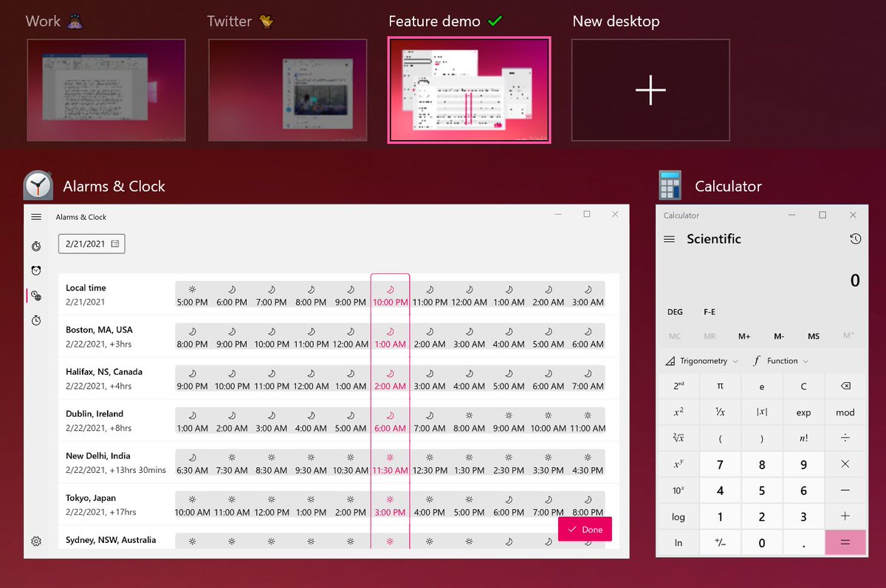Open the Timer page in Alarms & Clock sidebar

click(x=36, y=246)
